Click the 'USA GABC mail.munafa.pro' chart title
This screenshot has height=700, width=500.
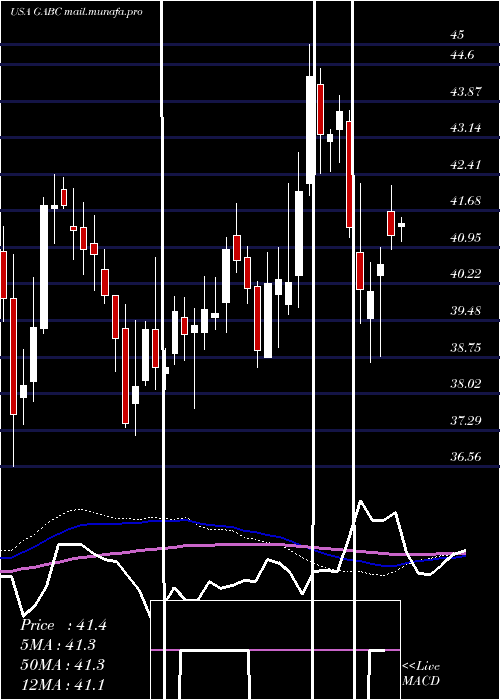(x=76, y=12)
